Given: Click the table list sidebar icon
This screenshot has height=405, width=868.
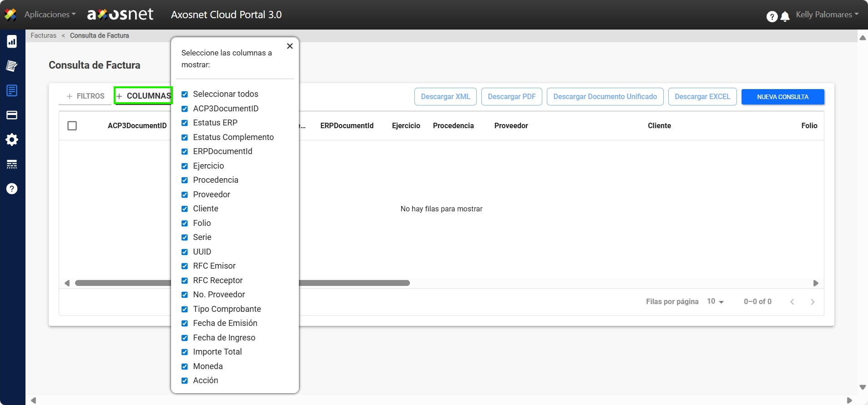Looking at the screenshot, I should pos(12,164).
